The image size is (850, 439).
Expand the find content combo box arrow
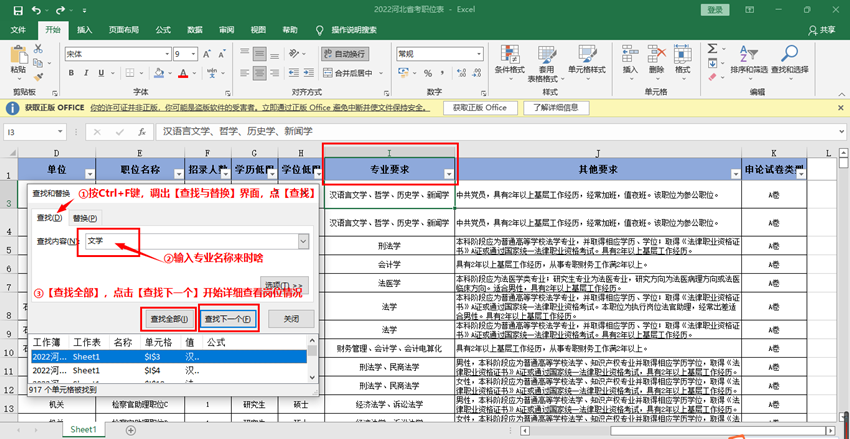click(302, 241)
